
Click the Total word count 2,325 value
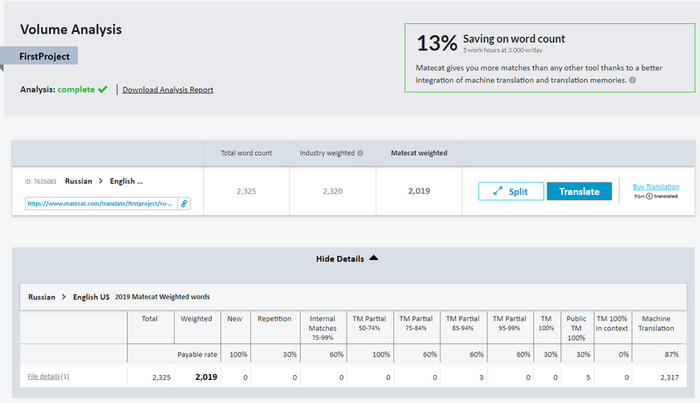point(245,191)
